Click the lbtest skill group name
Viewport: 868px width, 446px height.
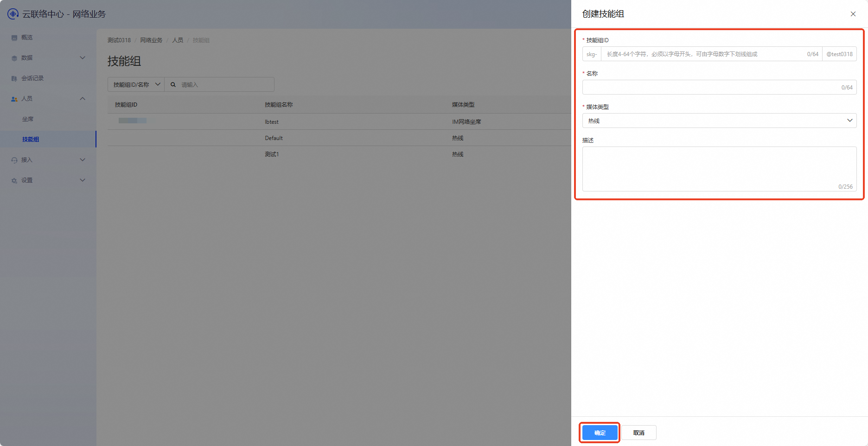272,122
